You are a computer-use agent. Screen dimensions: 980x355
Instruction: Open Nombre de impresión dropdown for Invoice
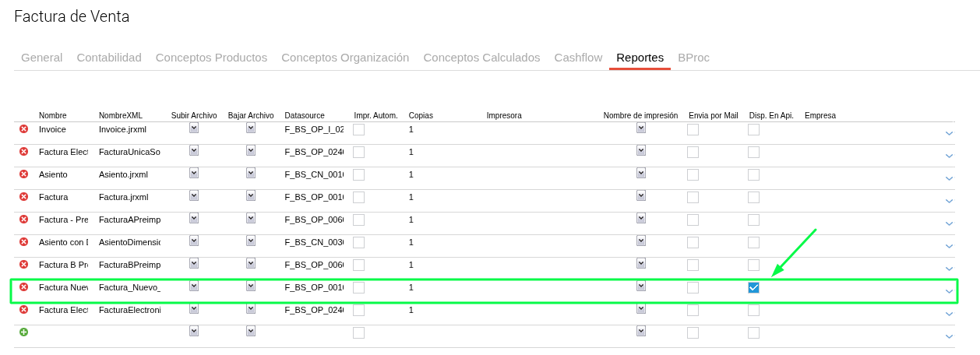click(641, 128)
